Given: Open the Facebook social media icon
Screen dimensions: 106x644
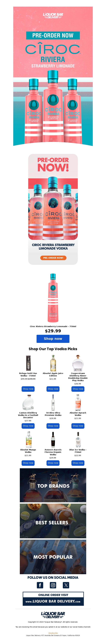Looking at the screenshot, I should pyautogui.click(x=40, y=585).
